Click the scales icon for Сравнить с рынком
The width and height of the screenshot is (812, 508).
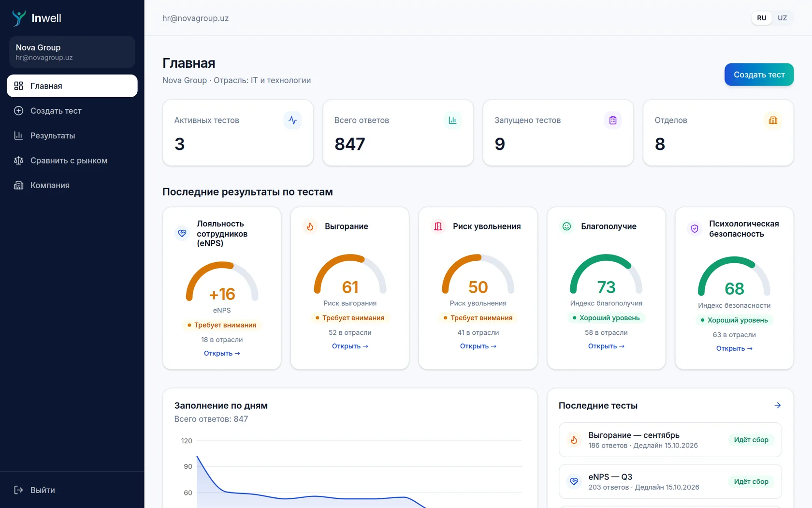pos(18,161)
